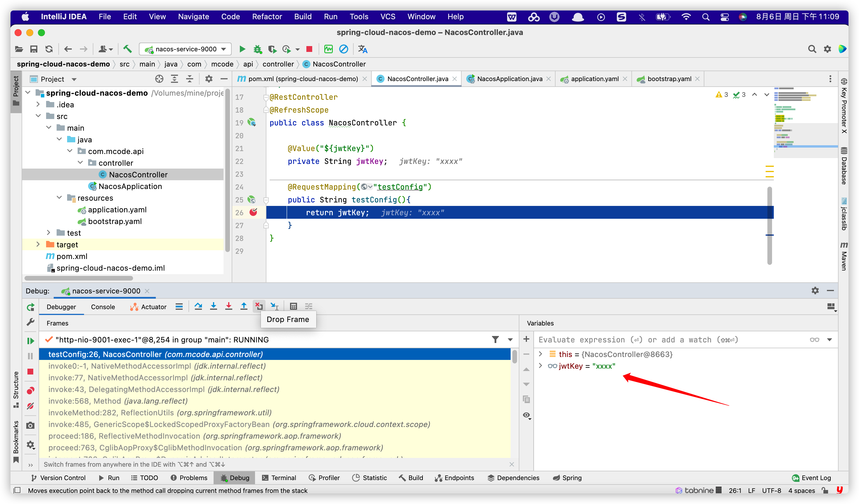Click the Filter icon in Frames panel
859x504 pixels.
tap(495, 339)
